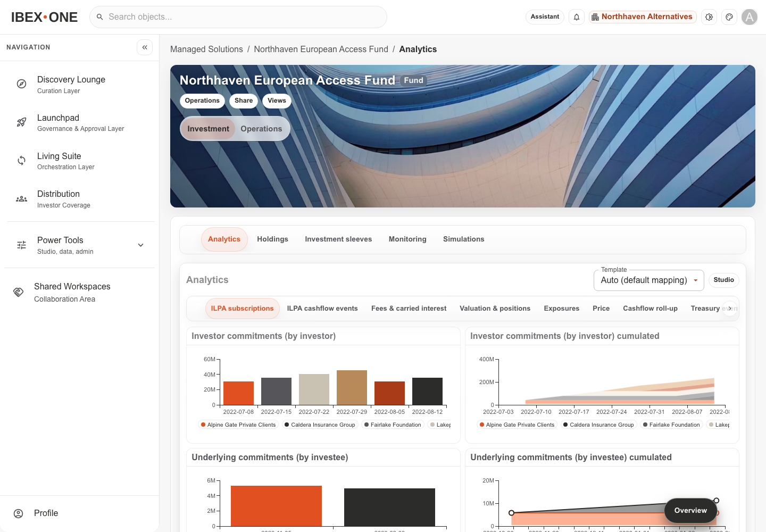Select the Price tab
The width and height of the screenshot is (766, 532).
601,309
